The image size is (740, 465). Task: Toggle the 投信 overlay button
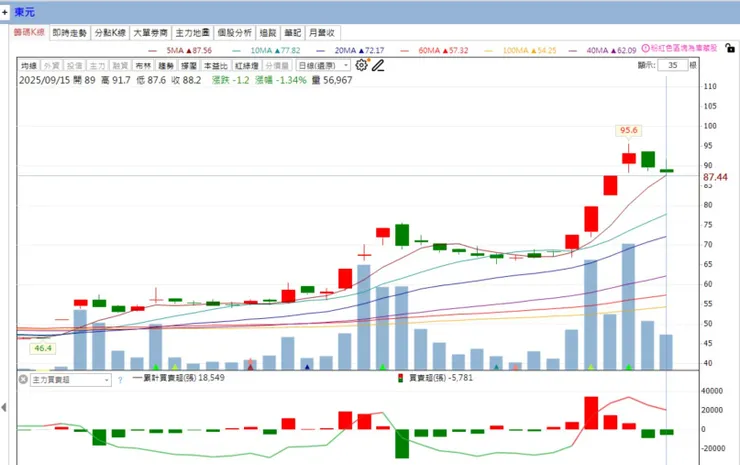(x=74, y=66)
